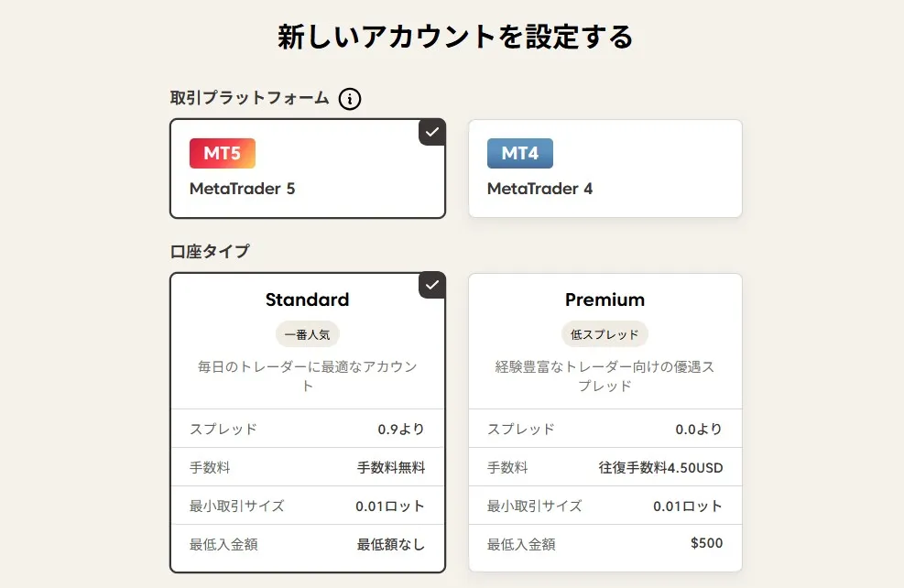Expand the Premium 最低入金額 detail row
Viewport: 904px width, 588px height.
coord(604,543)
